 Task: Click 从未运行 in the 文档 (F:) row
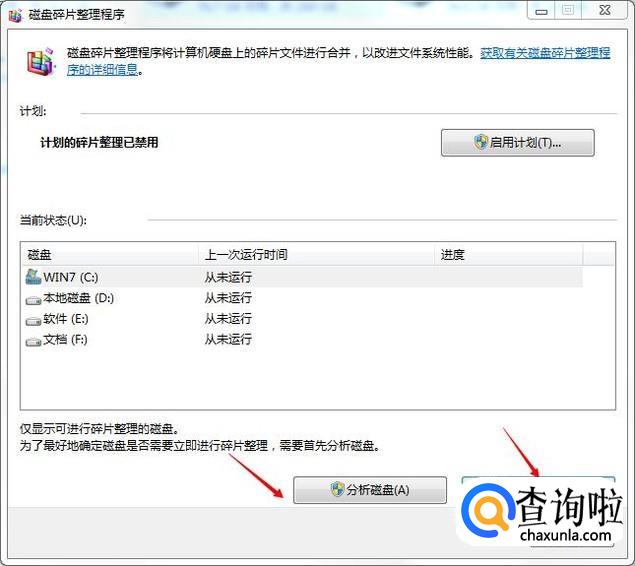(228, 339)
